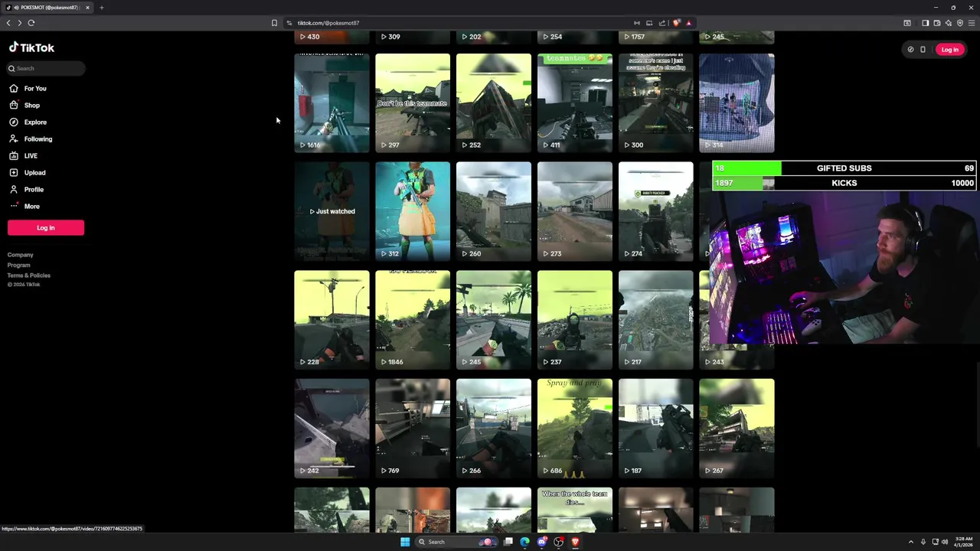Open the Brave Wallet icon
The image size is (980, 551).
pos(936,23)
